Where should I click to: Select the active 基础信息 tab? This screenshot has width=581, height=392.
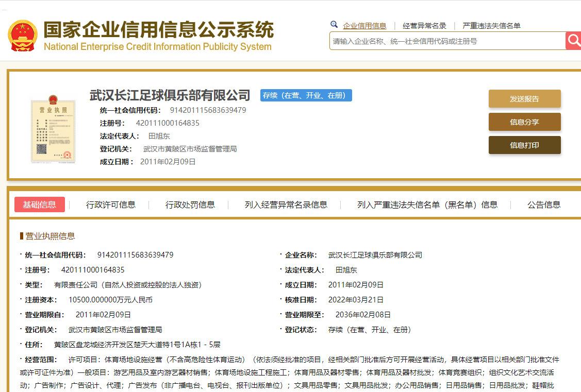39,204
